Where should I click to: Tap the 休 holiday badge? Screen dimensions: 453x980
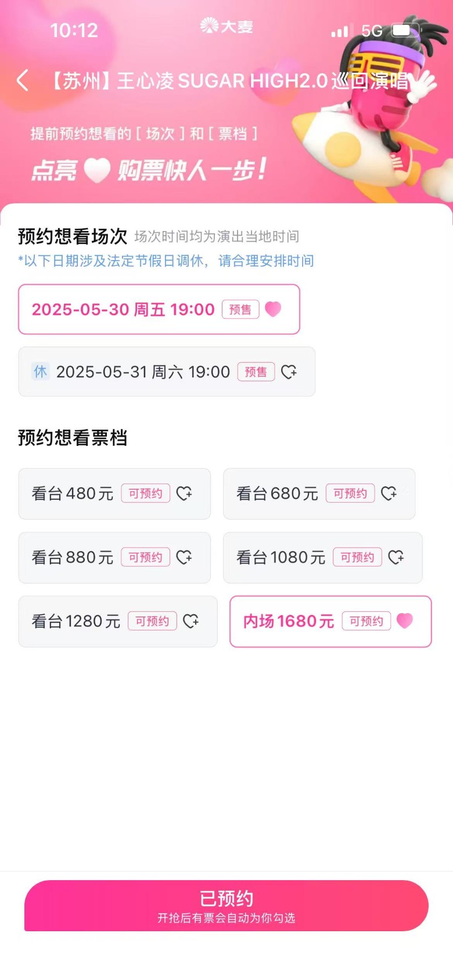[40, 372]
